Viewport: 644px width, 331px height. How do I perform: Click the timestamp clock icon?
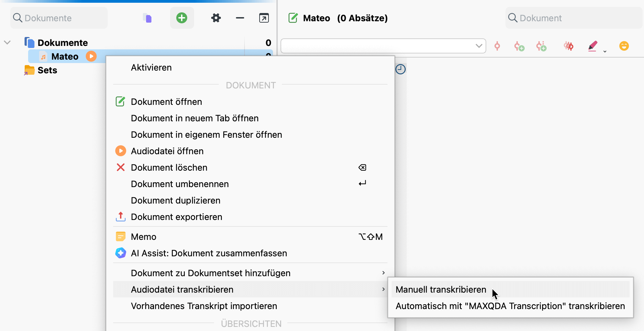pos(400,69)
